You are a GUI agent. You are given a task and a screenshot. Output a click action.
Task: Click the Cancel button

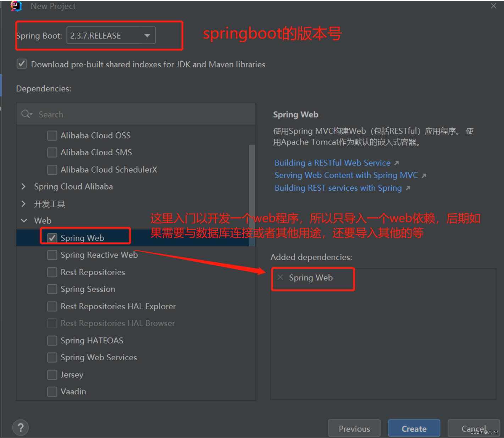473,428
